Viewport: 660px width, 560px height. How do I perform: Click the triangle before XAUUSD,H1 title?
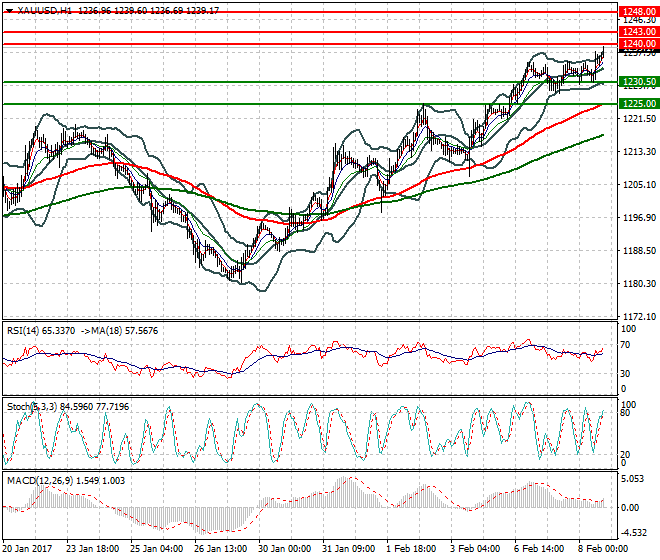[x=10, y=11]
